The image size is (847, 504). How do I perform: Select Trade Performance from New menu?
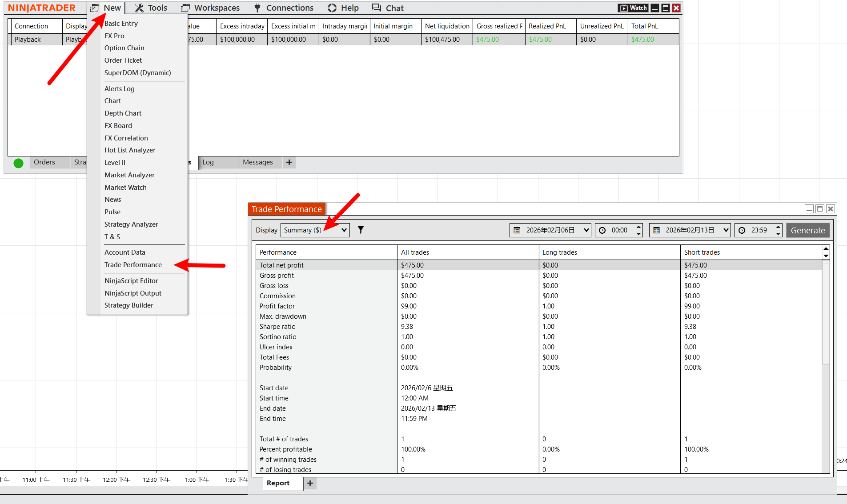(133, 265)
